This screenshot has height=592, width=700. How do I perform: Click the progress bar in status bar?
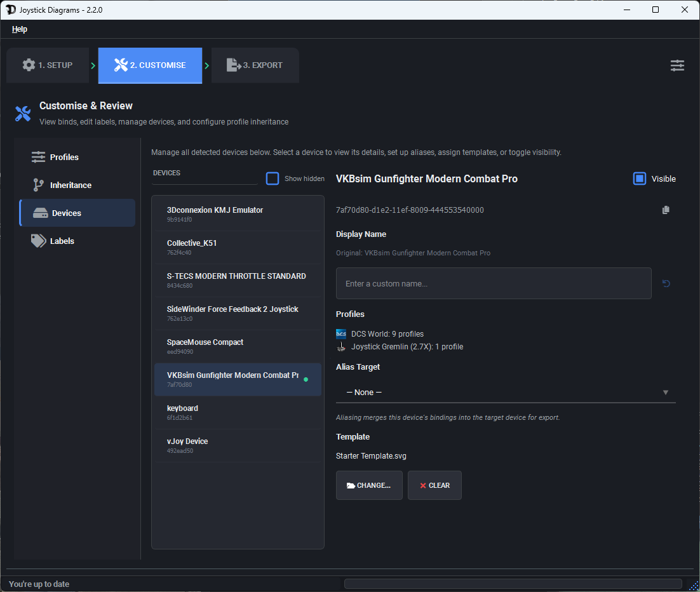tap(513, 584)
